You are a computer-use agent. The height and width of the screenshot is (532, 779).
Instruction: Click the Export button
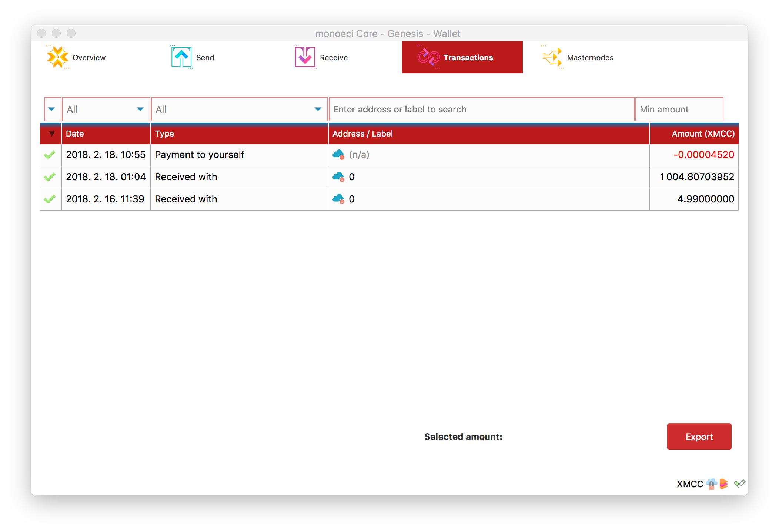click(699, 437)
